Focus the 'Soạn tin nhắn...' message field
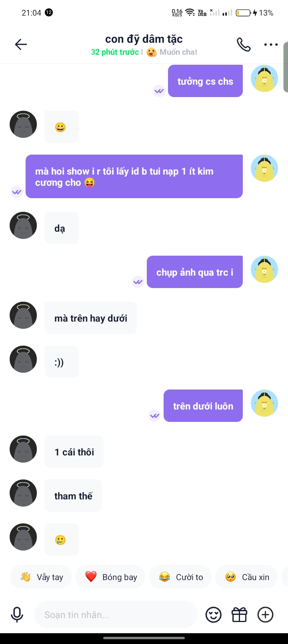Viewport: 288px width, 644px height. click(116, 615)
